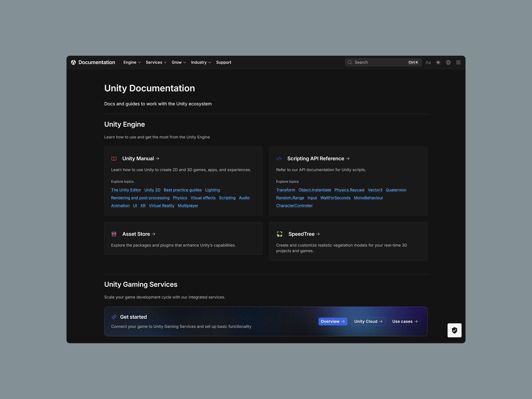Open the language globe icon

448,62
